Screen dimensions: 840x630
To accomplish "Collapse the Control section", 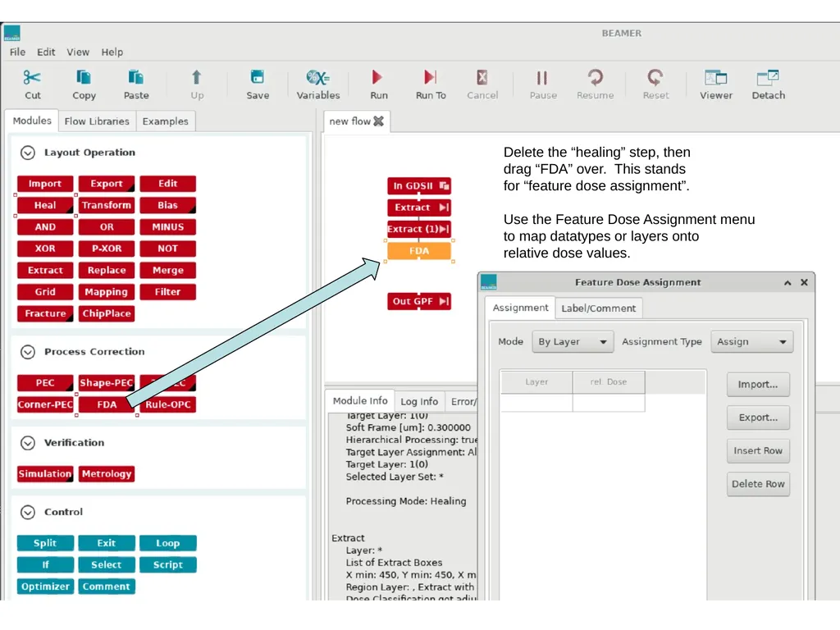I will click(28, 512).
